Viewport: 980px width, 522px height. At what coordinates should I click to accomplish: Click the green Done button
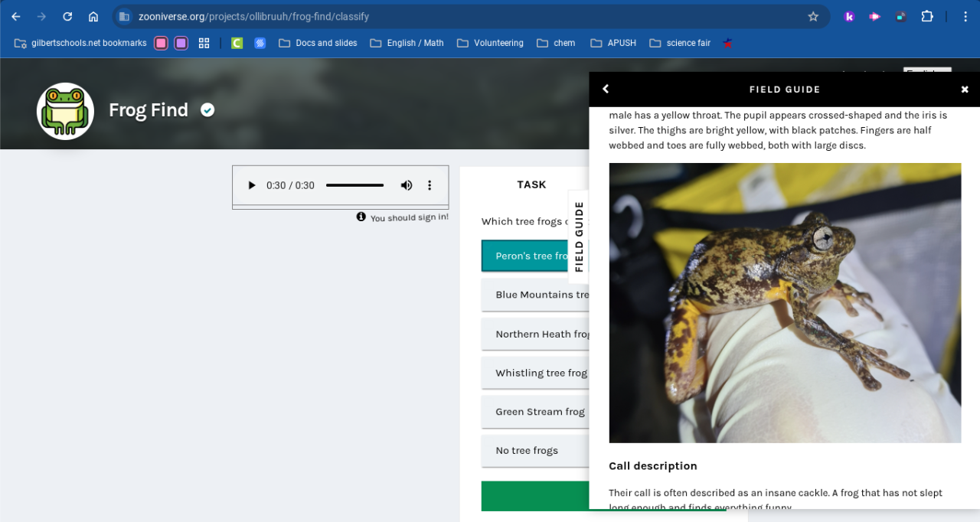pos(535,496)
